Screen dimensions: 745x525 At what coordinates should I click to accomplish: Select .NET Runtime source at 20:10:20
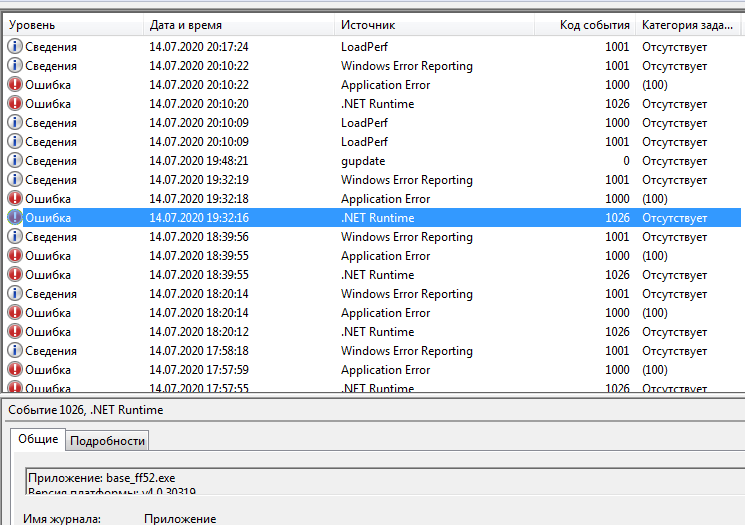377,104
